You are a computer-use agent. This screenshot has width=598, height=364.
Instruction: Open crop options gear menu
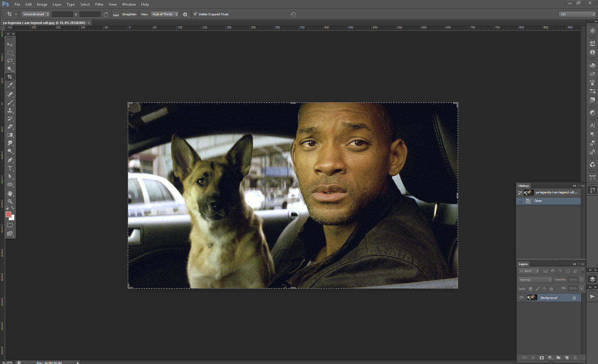pos(185,14)
